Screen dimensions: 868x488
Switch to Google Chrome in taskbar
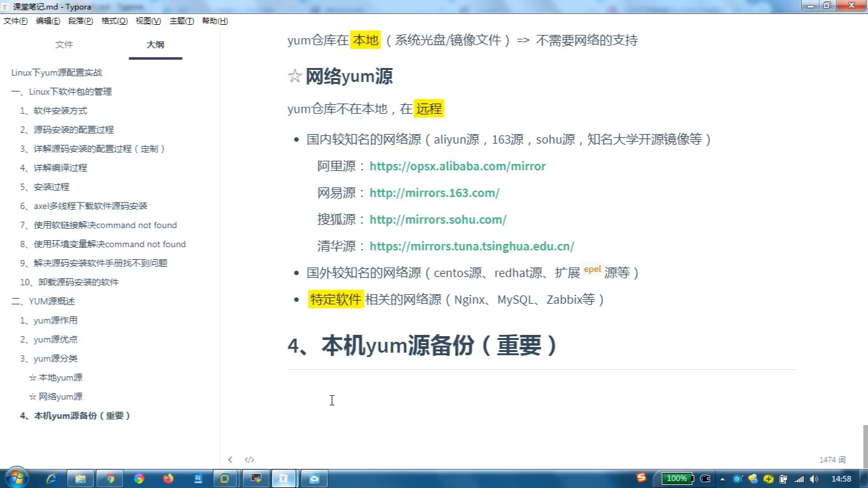110,478
